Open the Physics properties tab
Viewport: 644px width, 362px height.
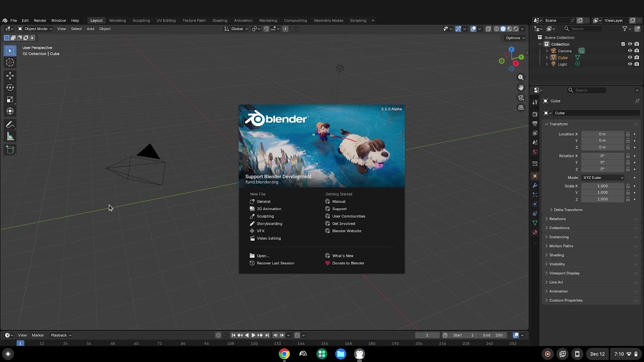[535, 204]
